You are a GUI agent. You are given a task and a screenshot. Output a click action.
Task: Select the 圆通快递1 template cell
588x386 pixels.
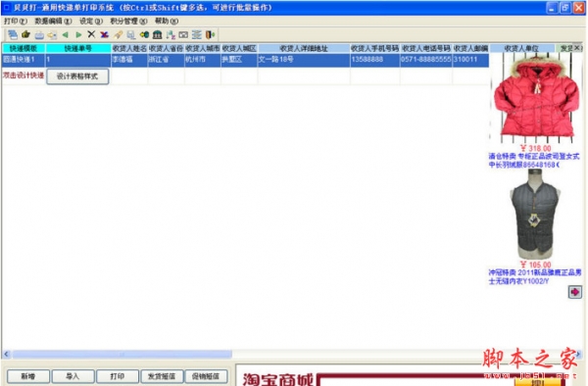point(24,60)
